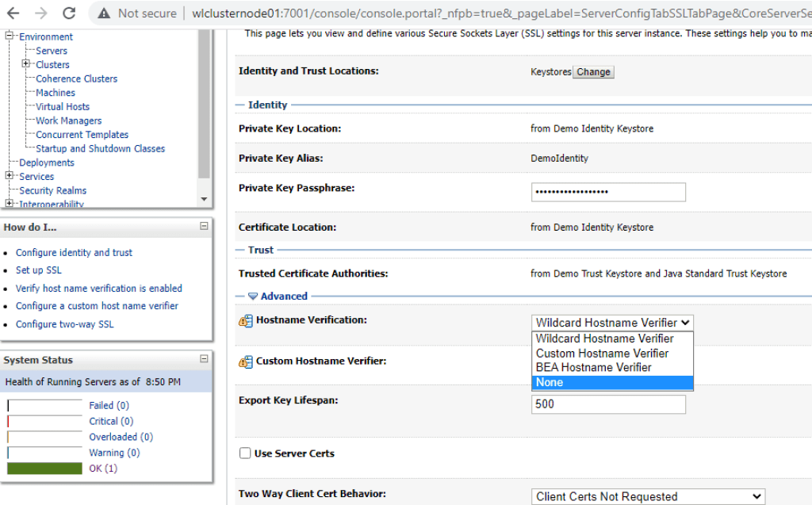
Task: Open Two Way Client Cert Behavior dropdown
Action: [x=647, y=496]
